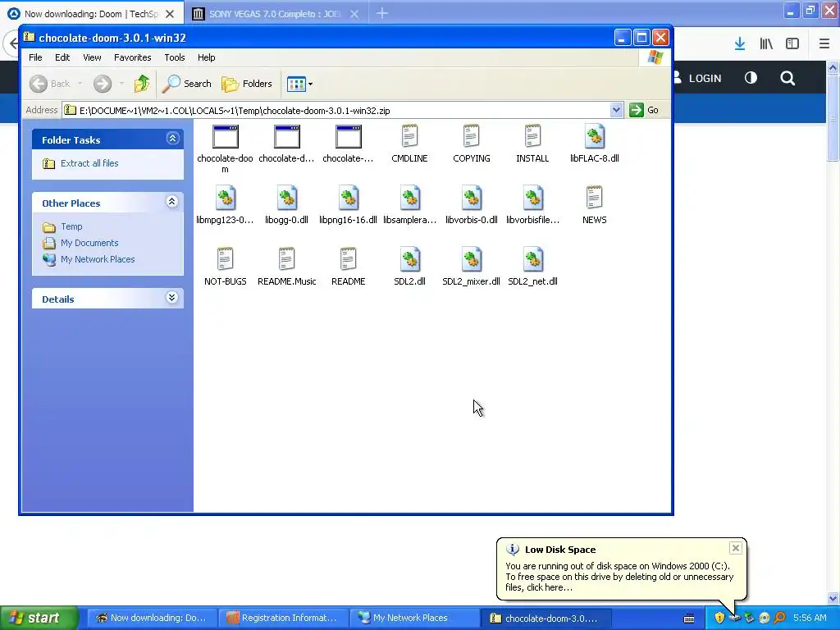The width and height of the screenshot is (840, 630).
Task: Select the libvorbisfile dll file icon
Action: (x=533, y=198)
